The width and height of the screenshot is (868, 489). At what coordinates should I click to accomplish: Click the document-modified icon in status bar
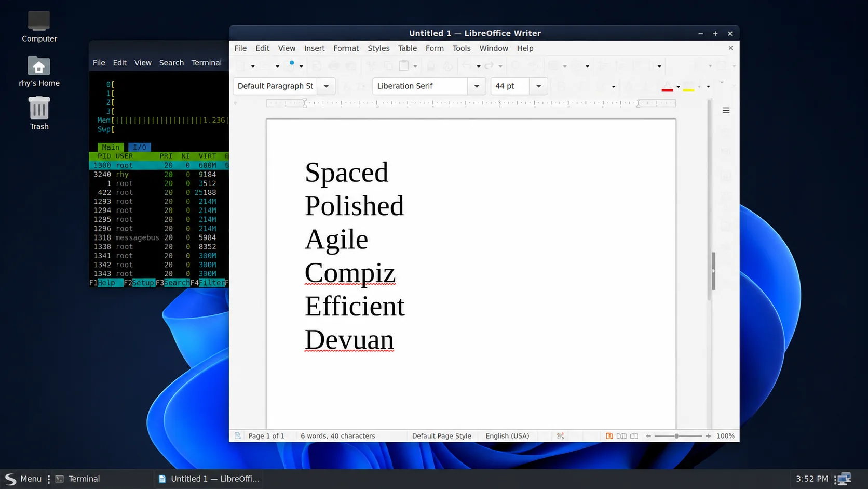238,436
